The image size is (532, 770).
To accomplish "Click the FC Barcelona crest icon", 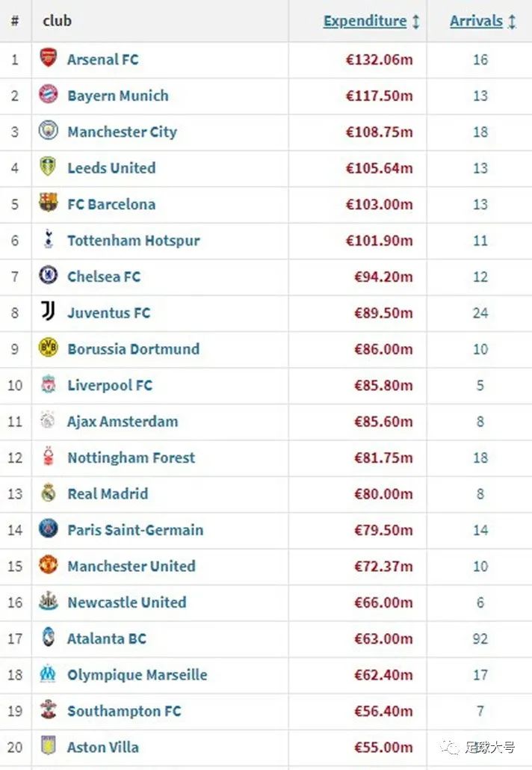I will [48, 203].
